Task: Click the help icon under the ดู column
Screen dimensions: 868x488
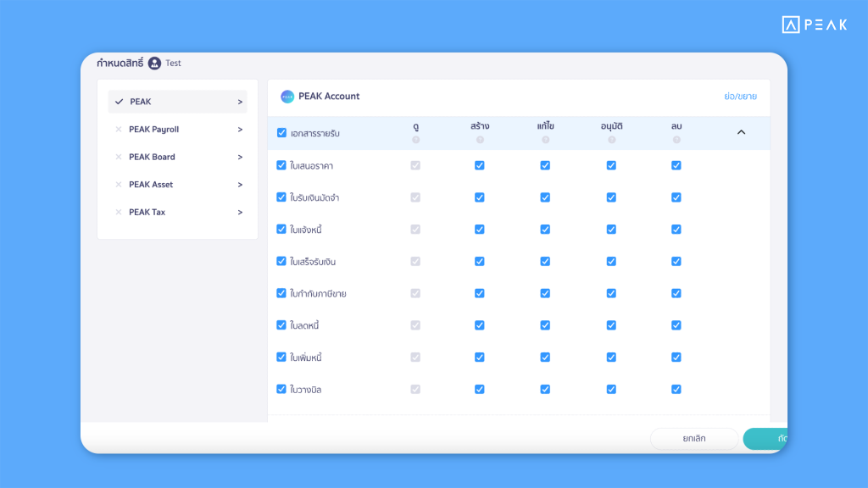Action: [x=415, y=140]
